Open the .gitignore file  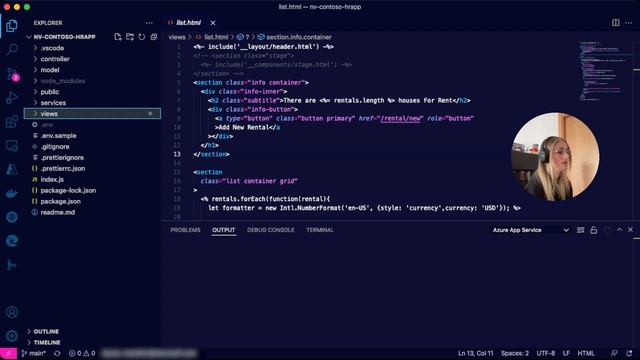click(x=55, y=147)
